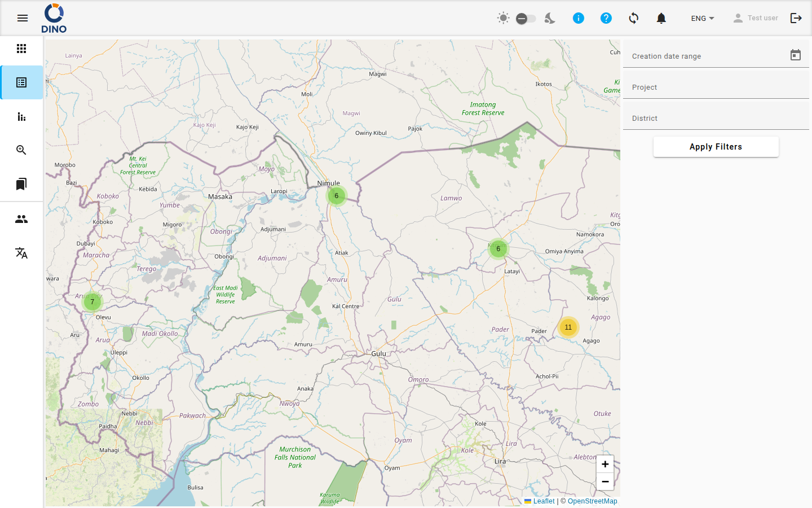Open the OpenStreetMap attribution link
The width and height of the screenshot is (812, 508).
[x=593, y=501]
